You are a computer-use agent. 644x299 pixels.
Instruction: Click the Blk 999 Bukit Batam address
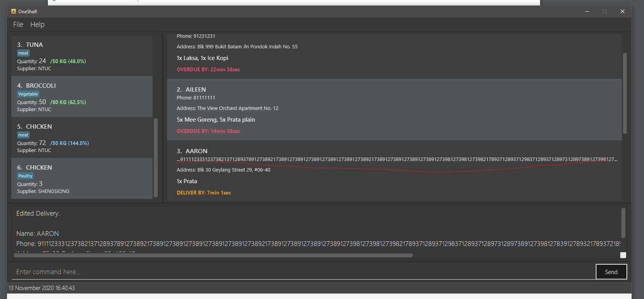237,47
